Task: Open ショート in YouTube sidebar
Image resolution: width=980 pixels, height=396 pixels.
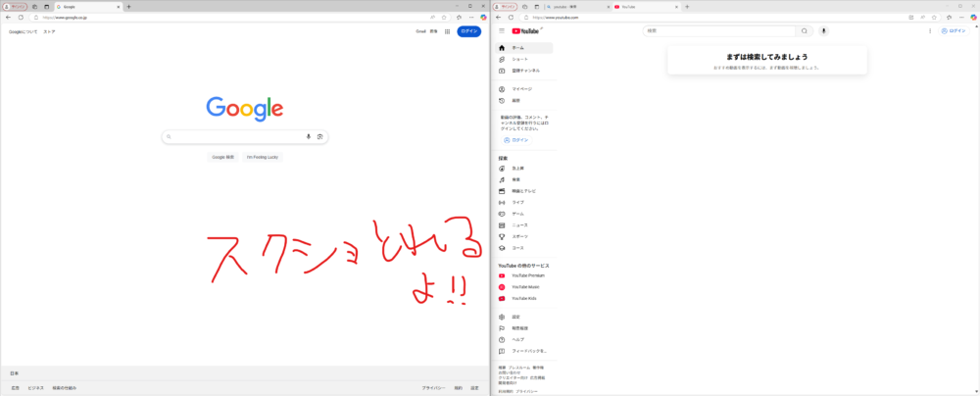Action: pyautogui.click(x=523, y=59)
